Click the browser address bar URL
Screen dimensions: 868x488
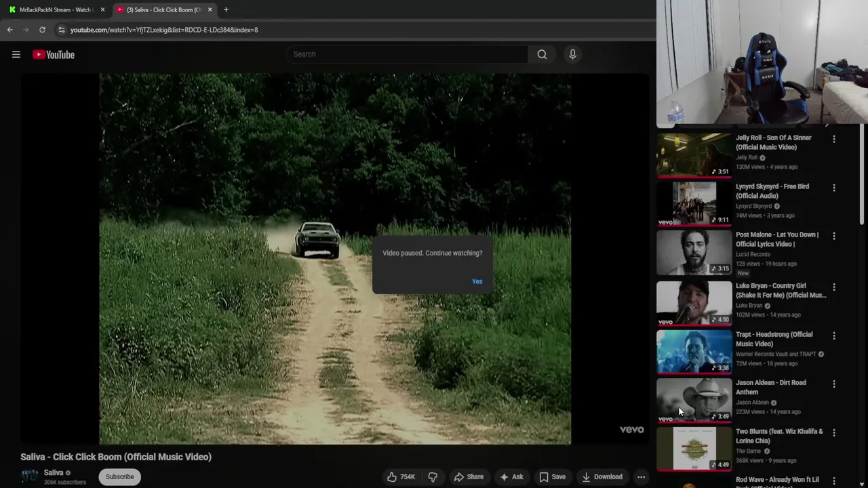tap(164, 30)
